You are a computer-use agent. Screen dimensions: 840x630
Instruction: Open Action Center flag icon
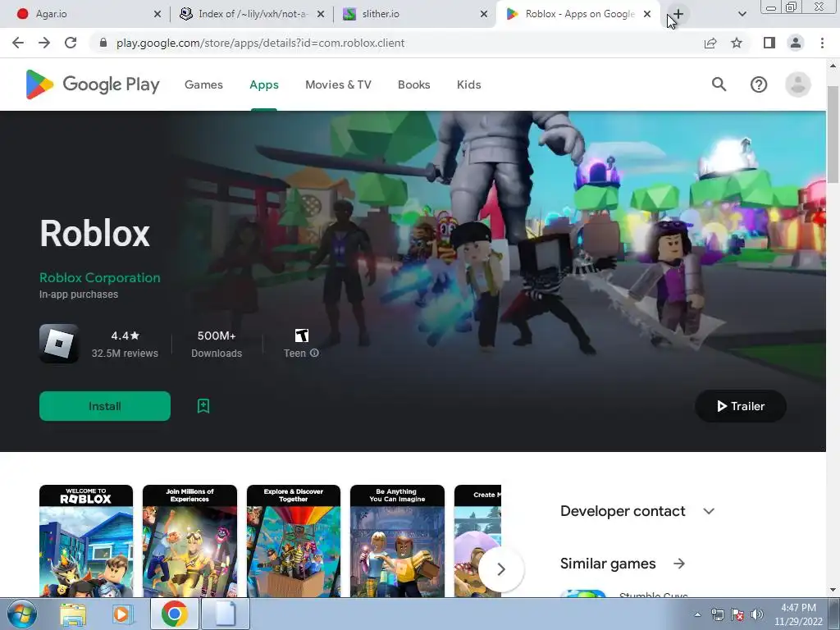737,614
